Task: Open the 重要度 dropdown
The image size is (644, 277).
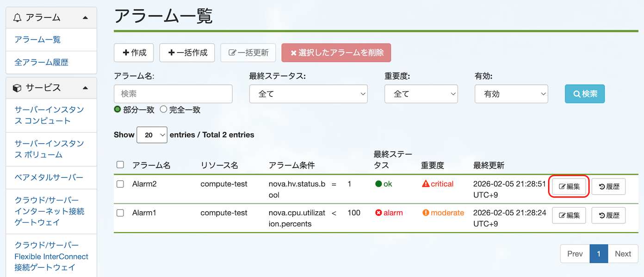Action: coord(421,93)
